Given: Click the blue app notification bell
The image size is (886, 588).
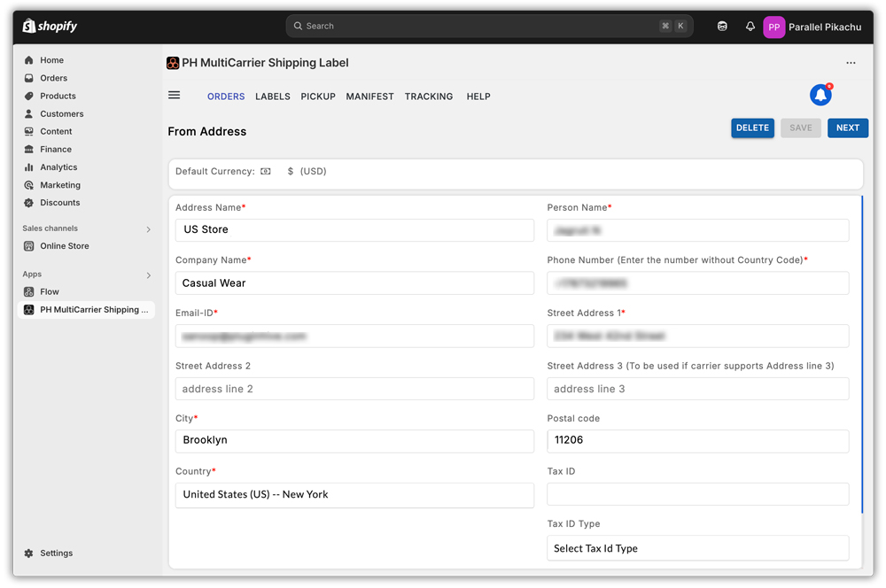Looking at the screenshot, I should pyautogui.click(x=820, y=95).
